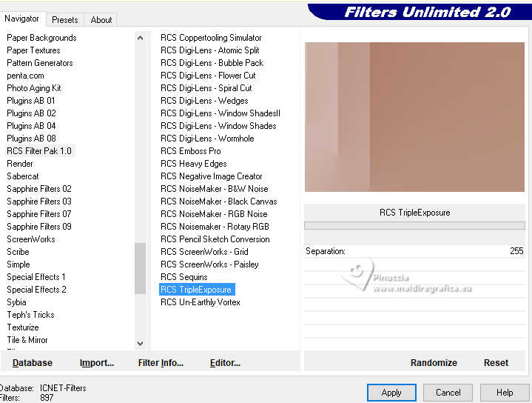
Task: Choose RCS Digi-Lens - Atomic Split filter
Action: [209, 50]
